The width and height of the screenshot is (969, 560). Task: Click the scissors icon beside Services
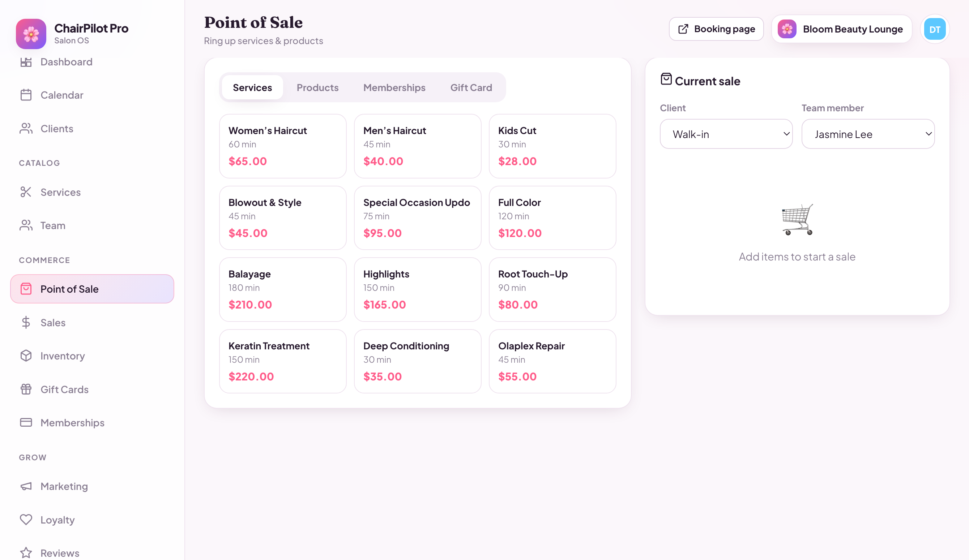[26, 192]
